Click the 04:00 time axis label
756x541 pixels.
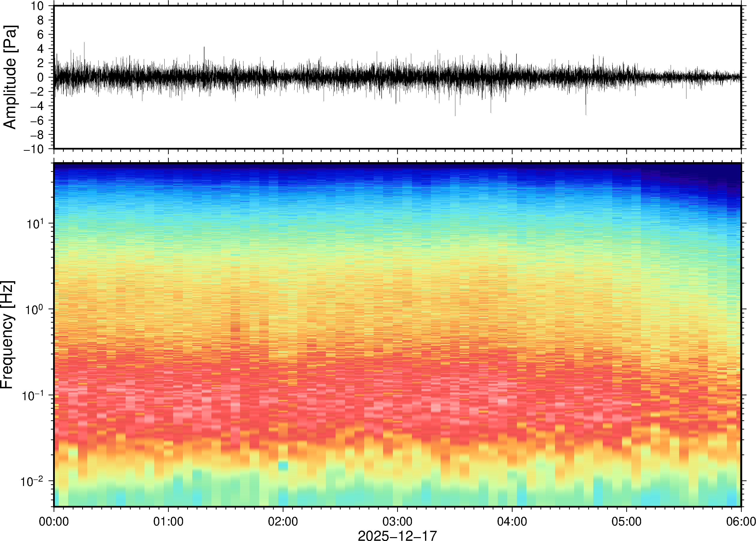point(512,521)
